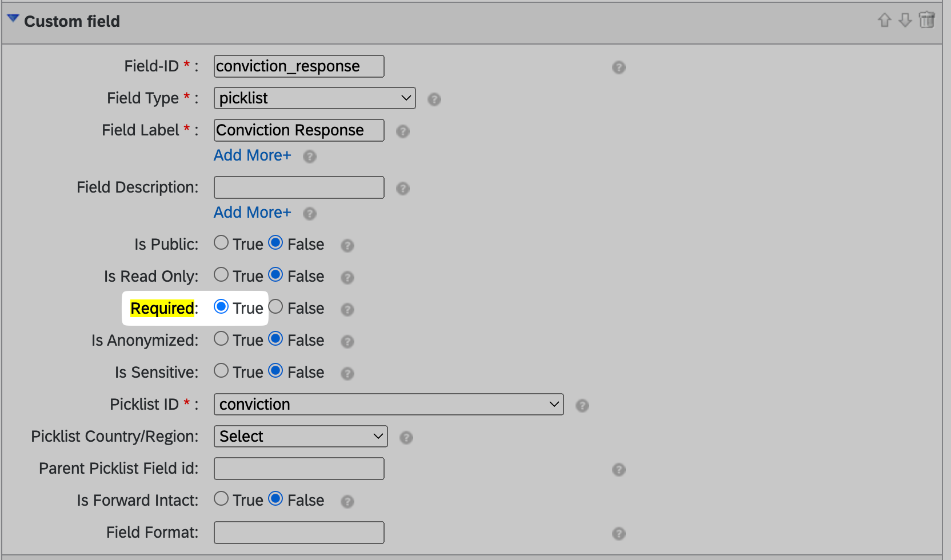Click help icon beside Picklist ID dropdown
951x560 pixels.
[582, 406]
